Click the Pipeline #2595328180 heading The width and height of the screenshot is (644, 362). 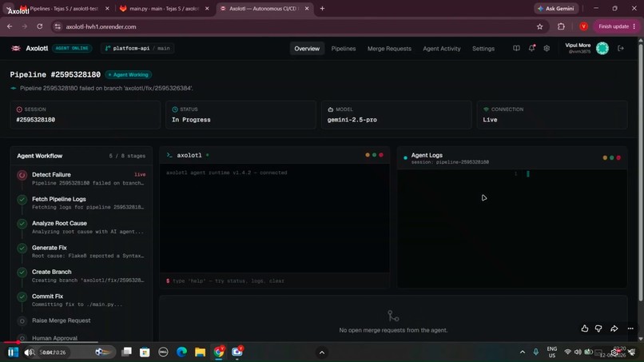coord(55,75)
